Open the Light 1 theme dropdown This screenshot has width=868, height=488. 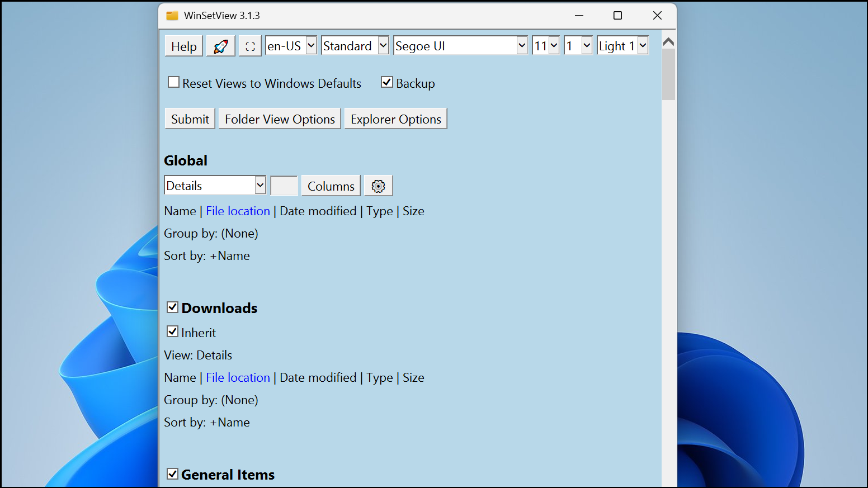point(622,46)
